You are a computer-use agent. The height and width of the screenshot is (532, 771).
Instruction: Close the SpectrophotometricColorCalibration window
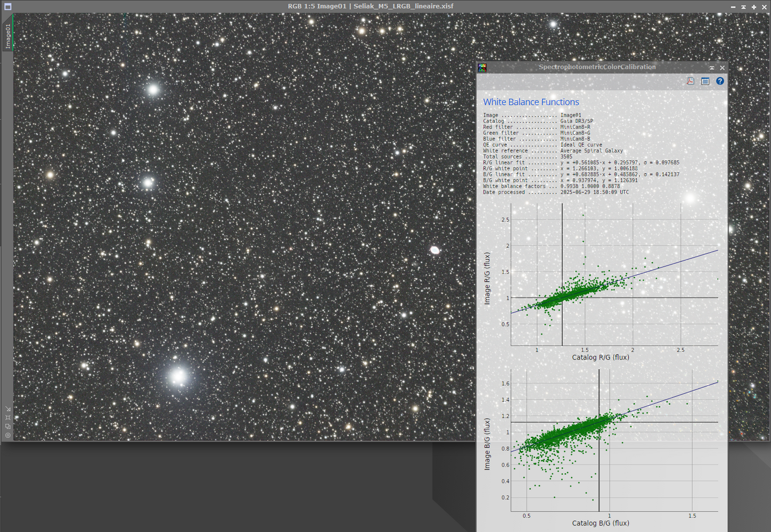(x=722, y=68)
